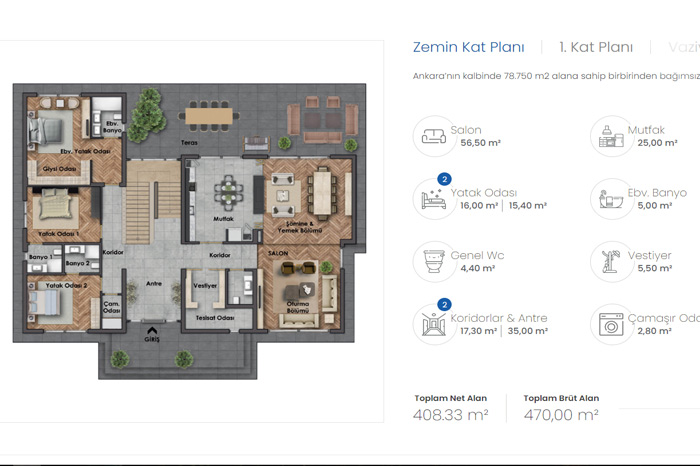700x466 pixels.
Task: Click the Giysi Odası label on the plan
Action: pyautogui.click(x=59, y=169)
